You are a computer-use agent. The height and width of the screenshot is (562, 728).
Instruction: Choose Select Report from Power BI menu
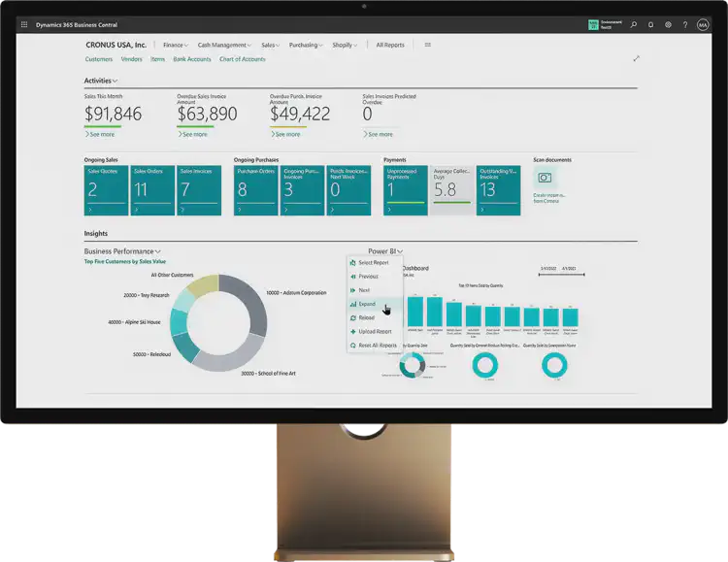tap(375, 262)
